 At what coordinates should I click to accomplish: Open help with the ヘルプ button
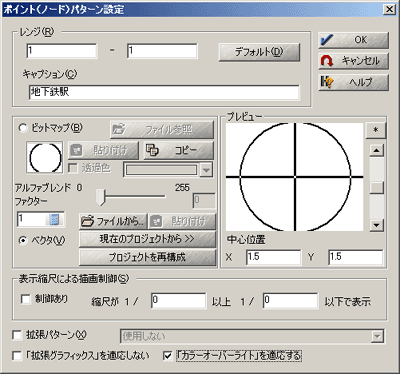point(353,82)
